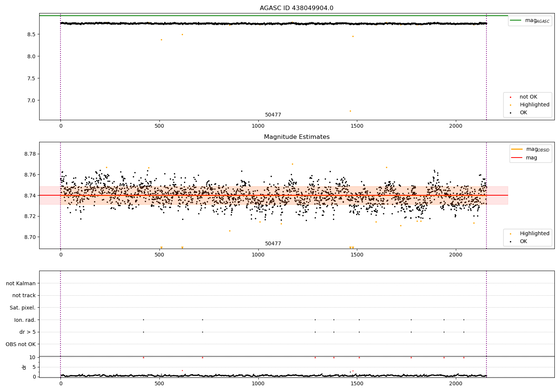Image resolution: width=560 pixels, height=392 pixels.
Task: Click the 7.5 y-axis tick label
Action: tap(31, 78)
